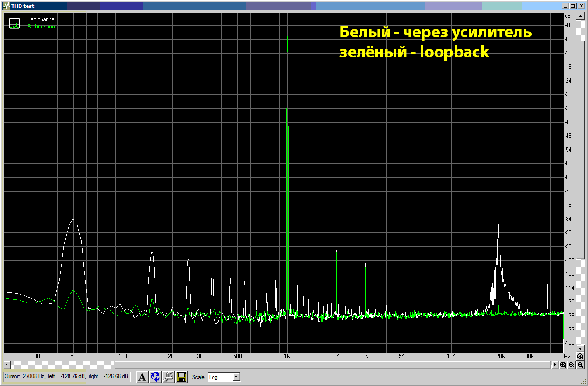Image resolution: width=588 pixels, height=386 pixels.
Task: Click the yellow 'Белый - через усилитель' annotation
Action: 436,33
